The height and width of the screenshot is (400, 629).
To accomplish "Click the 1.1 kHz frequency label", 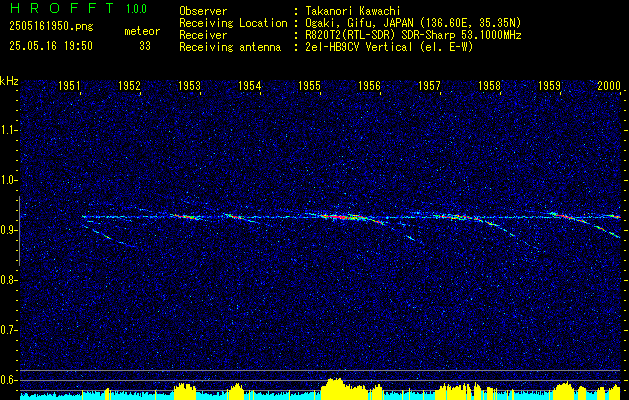I will click(x=8, y=130).
